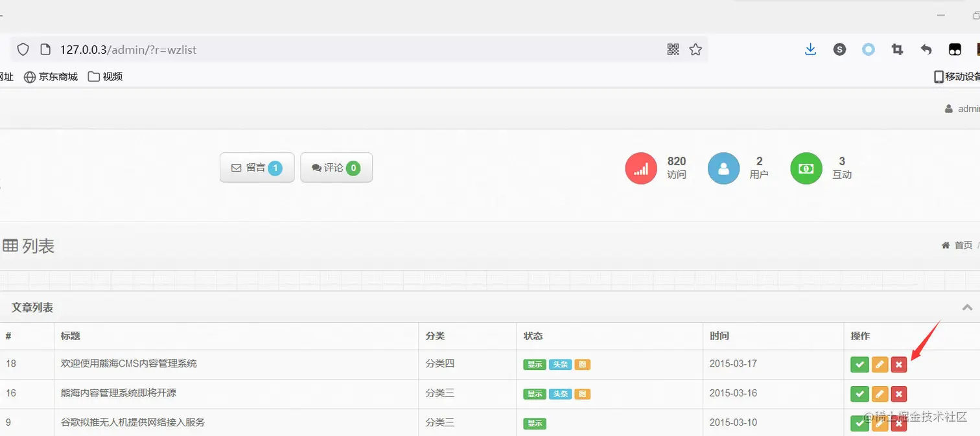Click the 操作 column header
This screenshot has width=980, height=436.
click(x=860, y=336)
